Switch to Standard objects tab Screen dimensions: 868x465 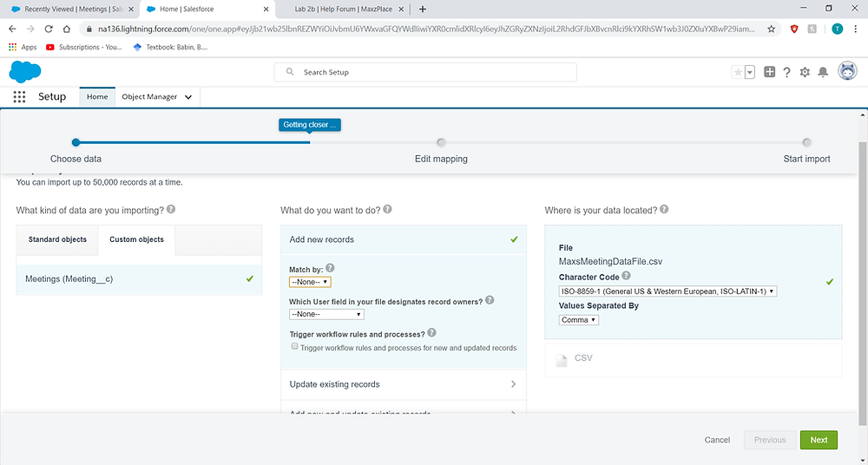tap(57, 239)
